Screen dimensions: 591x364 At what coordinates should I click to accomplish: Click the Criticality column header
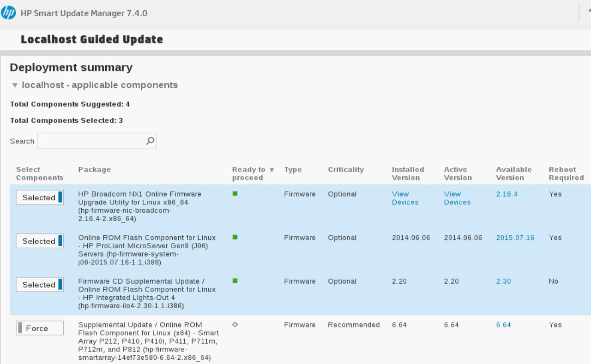(x=346, y=169)
